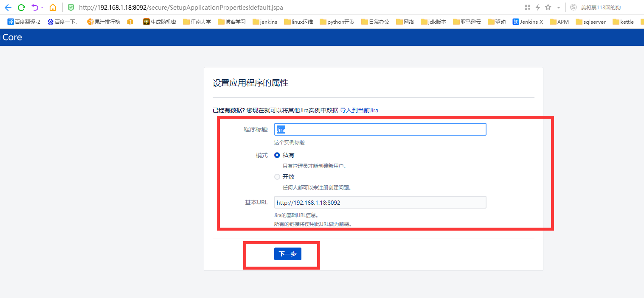The height and width of the screenshot is (298, 644).
Task: Open the 生成随机密 bookmark
Action: click(x=159, y=22)
